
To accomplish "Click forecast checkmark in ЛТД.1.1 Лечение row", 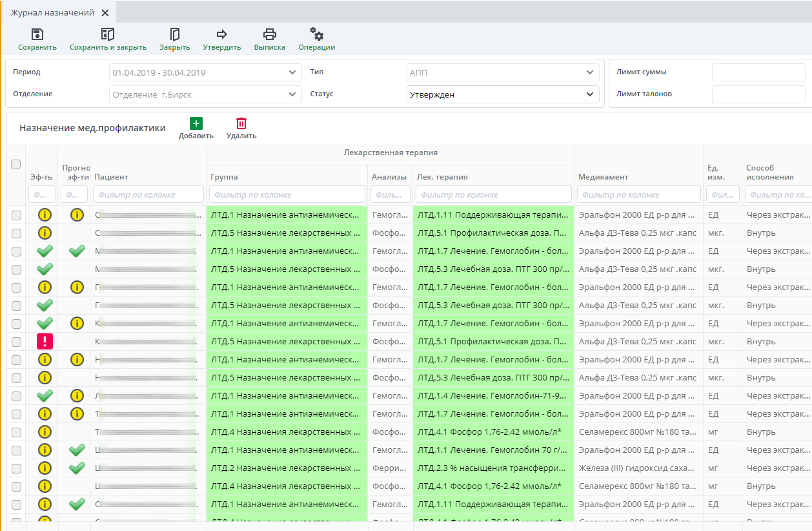I will pos(77,450).
